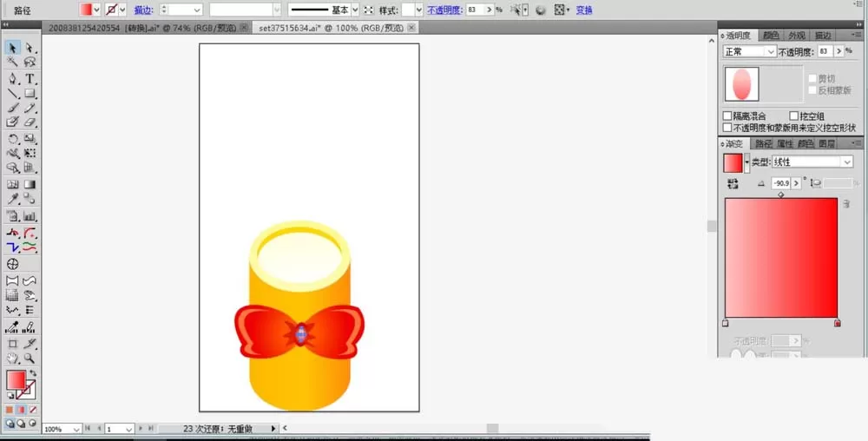Enable the 隔离混合 checkbox
This screenshot has width=868, height=441.
pos(727,116)
